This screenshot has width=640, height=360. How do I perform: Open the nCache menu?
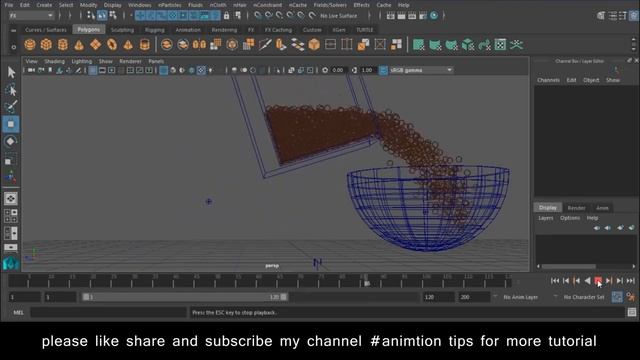(298, 5)
